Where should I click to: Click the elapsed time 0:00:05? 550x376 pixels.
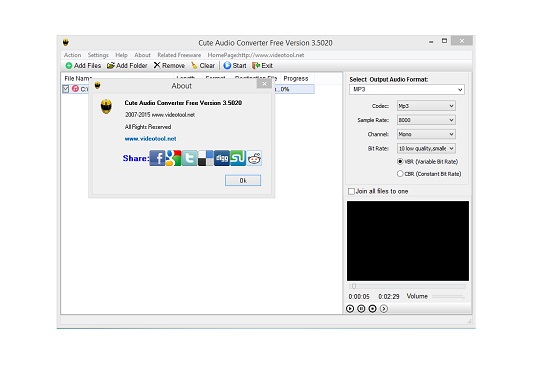click(x=359, y=296)
